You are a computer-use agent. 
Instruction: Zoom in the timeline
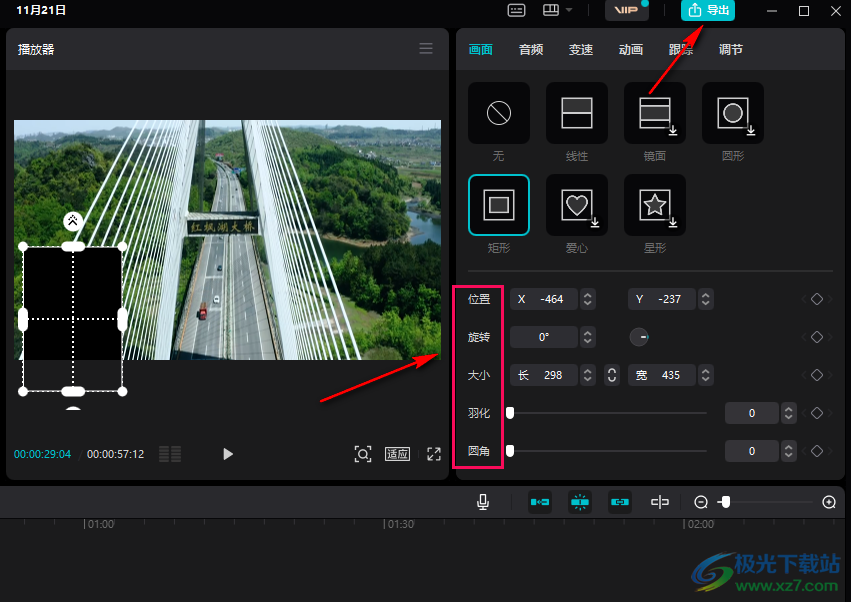(829, 502)
